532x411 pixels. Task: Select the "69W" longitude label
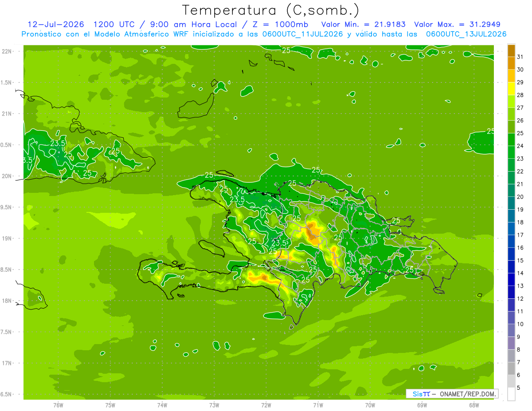click(422, 405)
